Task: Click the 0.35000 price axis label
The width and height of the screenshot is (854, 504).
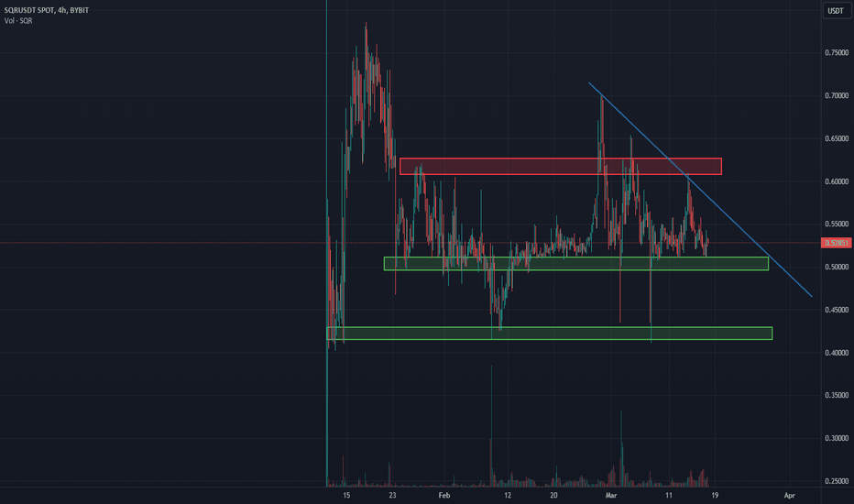Action: (837, 395)
